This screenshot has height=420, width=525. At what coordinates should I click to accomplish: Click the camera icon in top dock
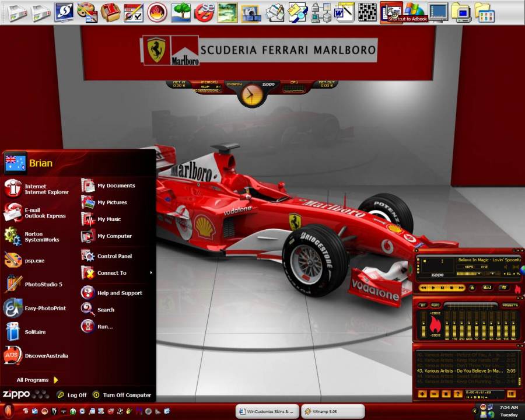pos(251,12)
